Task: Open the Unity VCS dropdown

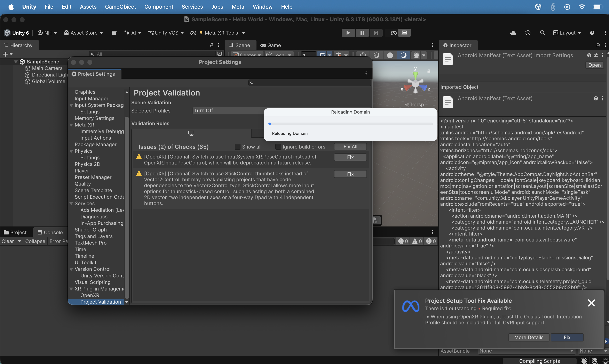Action: 166,33
